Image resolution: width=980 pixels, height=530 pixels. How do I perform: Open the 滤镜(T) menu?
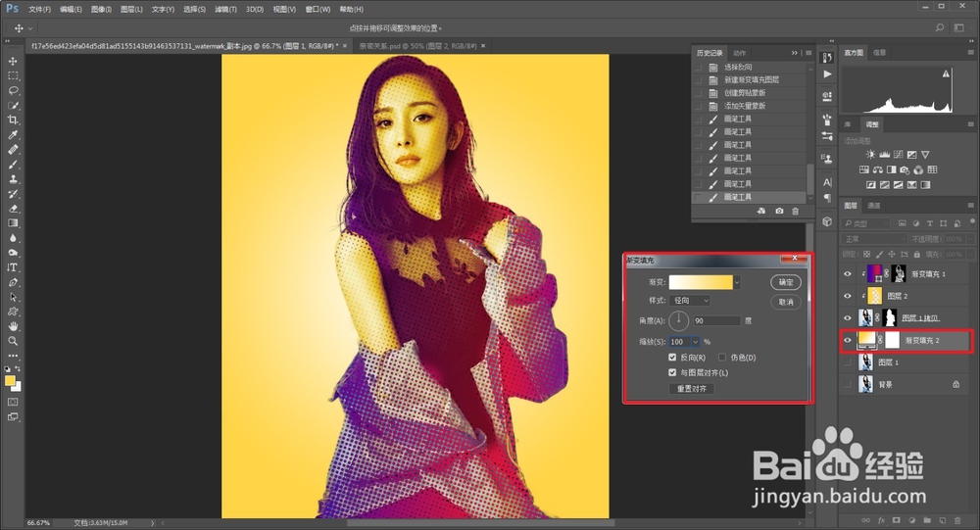click(225, 10)
